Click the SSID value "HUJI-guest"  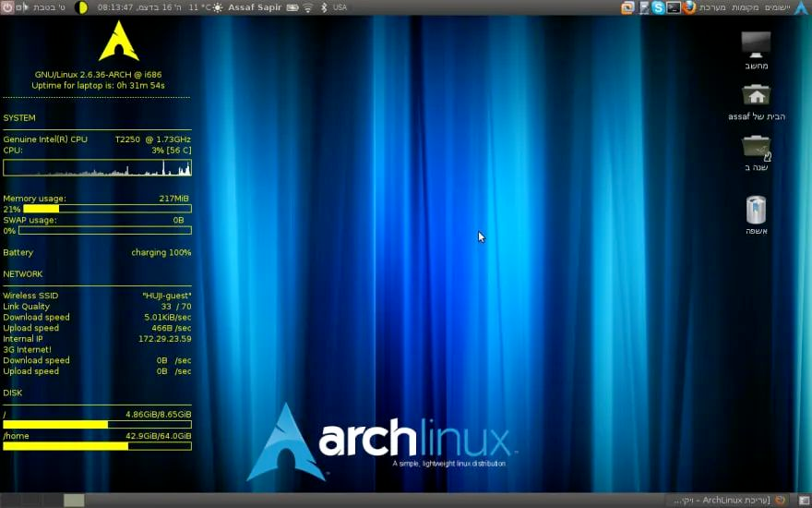pos(167,296)
